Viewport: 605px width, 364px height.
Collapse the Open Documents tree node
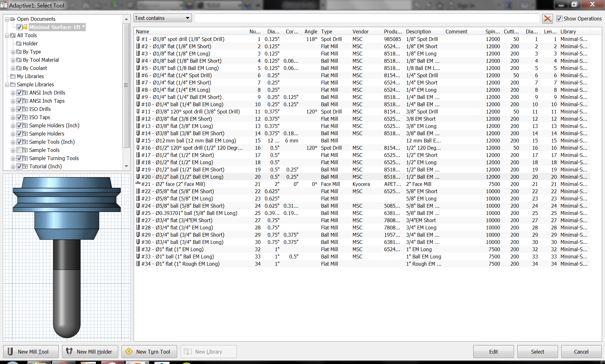[7, 19]
